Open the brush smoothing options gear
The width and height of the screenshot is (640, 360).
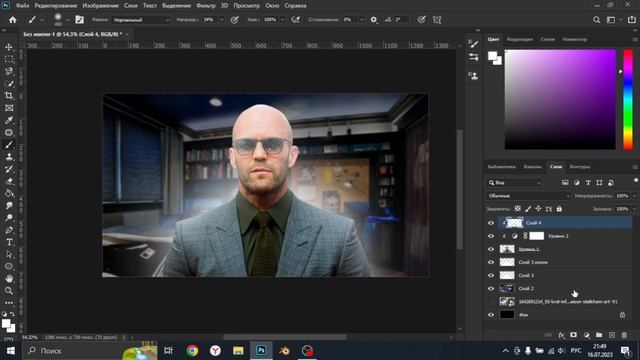(373, 20)
